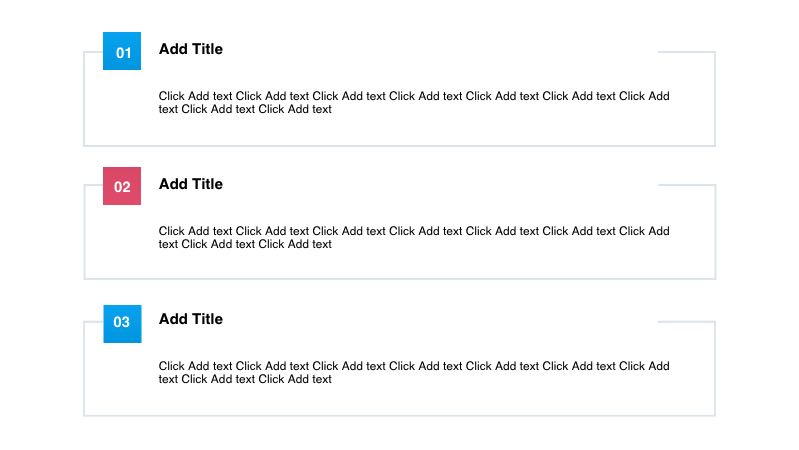Click second line of body text in section 01
This screenshot has width=799, height=450.
[245, 109]
